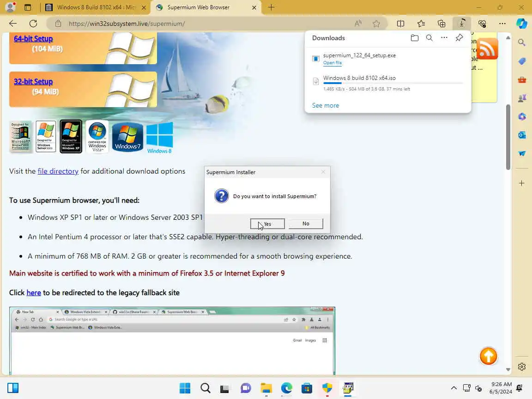Click Open file for supermium setup
Viewport: 532px width, 399px height.
click(x=332, y=63)
